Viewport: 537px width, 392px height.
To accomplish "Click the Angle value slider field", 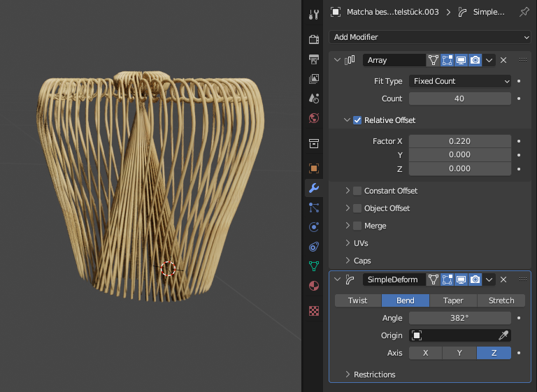I will (459, 318).
